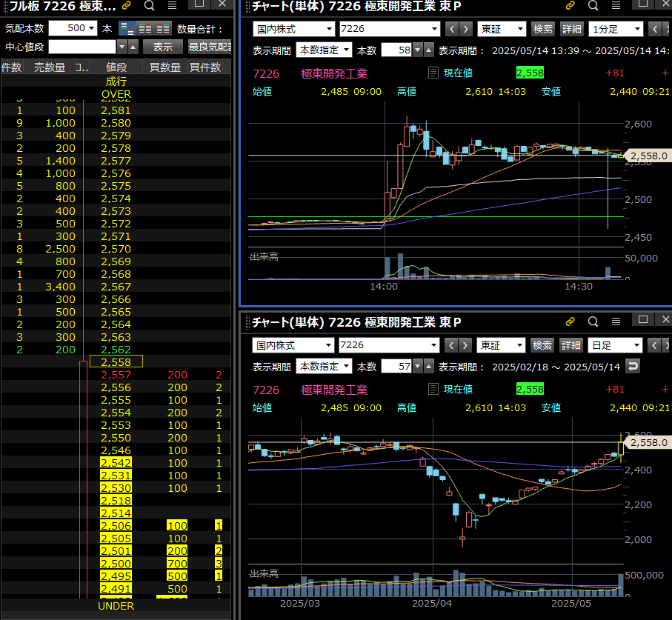The height and width of the screenshot is (620, 672).
Task: Open 東証 market dropdown in lower chart
Action: [x=501, y=345]
